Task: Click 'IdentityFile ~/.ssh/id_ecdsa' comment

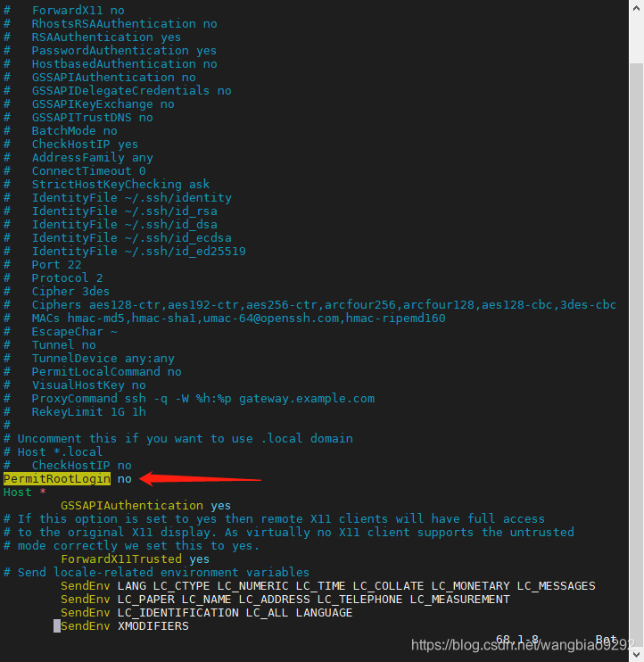Action: (118, 237)
